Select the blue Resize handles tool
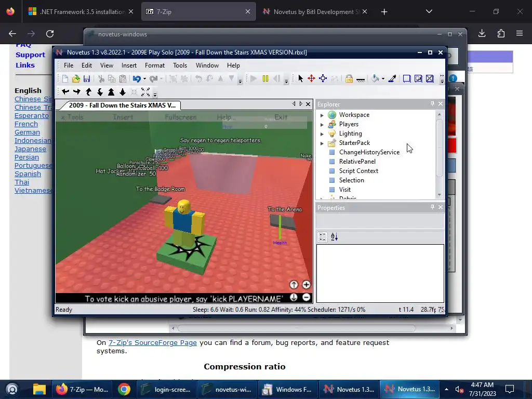Image resolution: width=532 pixels, height=399 pixels. tap(323, 79)
